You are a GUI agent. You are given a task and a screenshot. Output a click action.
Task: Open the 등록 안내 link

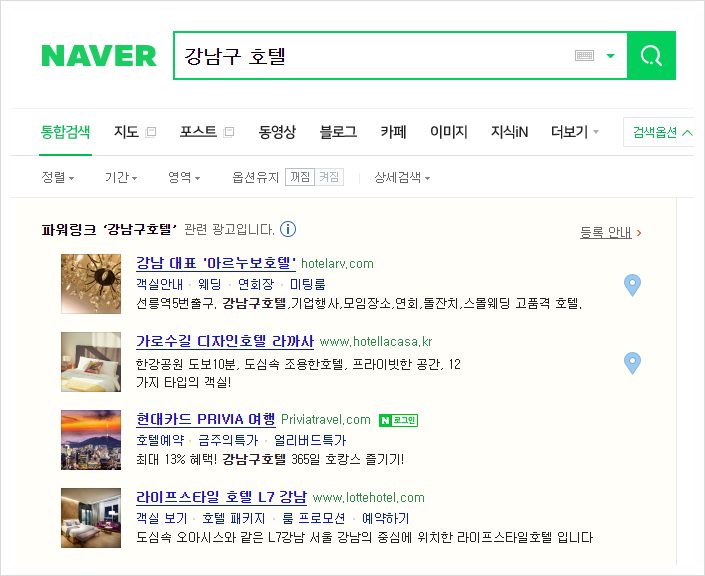pyautogui.click(x=606, y=232)
